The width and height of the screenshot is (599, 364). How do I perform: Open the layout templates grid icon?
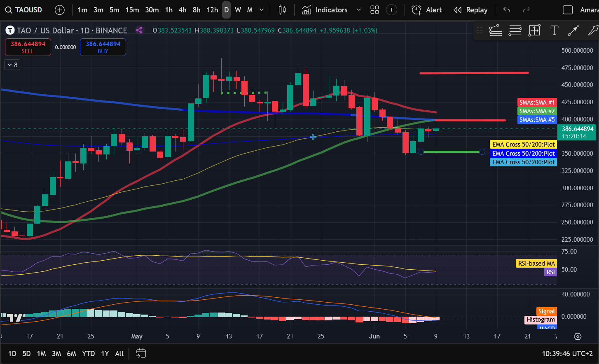pos(374,10)
